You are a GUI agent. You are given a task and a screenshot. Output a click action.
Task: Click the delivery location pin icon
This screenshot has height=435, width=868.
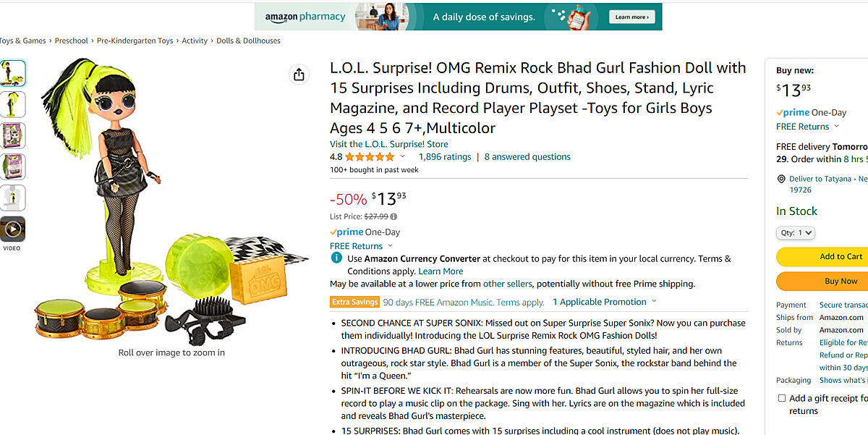click(x=781, y=179)
